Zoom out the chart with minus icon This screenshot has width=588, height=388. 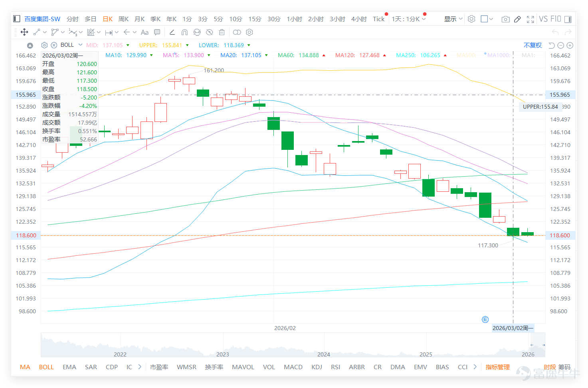[560, 45]
